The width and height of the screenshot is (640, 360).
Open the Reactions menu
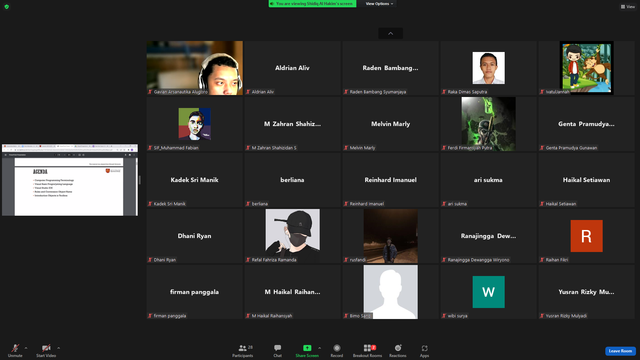[x=398, y=350]
